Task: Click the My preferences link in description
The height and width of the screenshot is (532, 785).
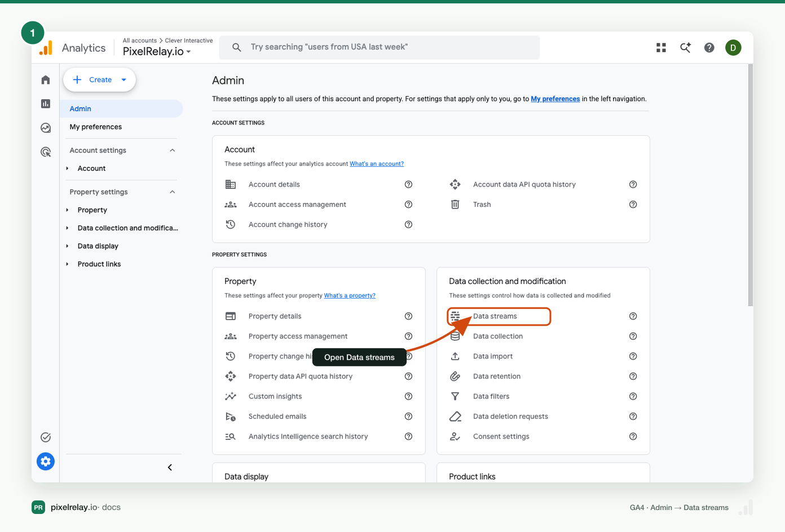Action: click(555, 99)
